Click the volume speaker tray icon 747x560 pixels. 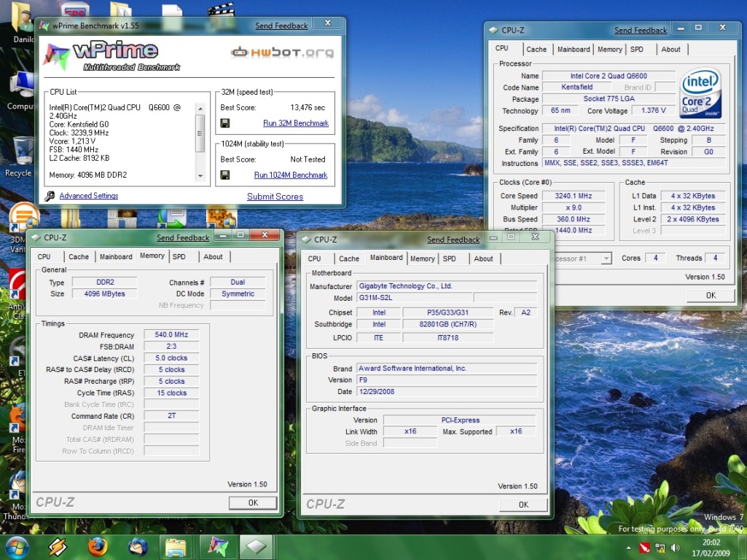pos(675,548)
